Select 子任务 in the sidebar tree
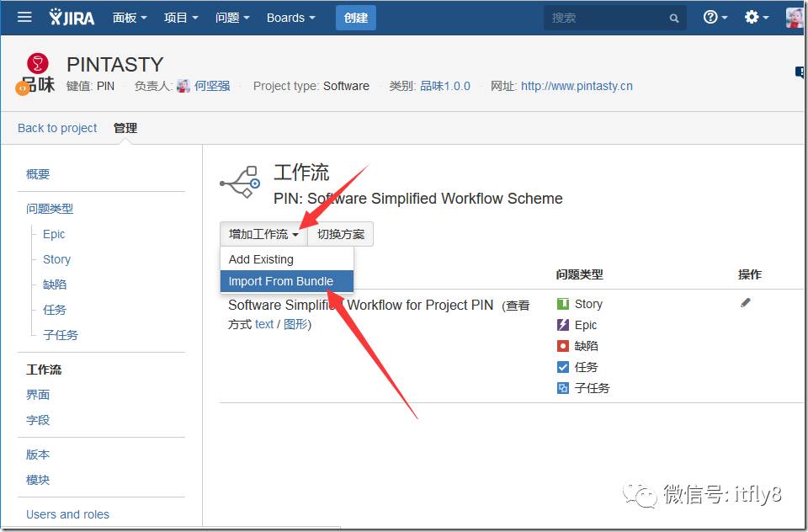 [x=61, y=335]
